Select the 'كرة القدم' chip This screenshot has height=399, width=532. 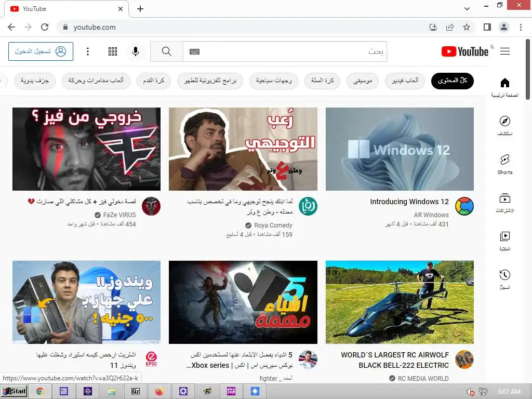pyautogui.click(x=153, y=81)
